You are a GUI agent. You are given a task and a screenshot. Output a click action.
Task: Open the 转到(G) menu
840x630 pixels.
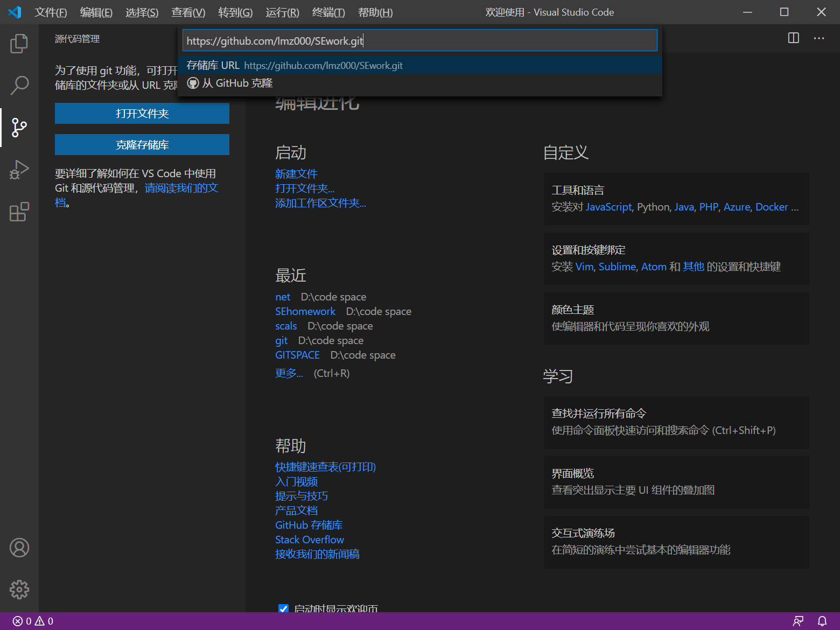[235, 12]
